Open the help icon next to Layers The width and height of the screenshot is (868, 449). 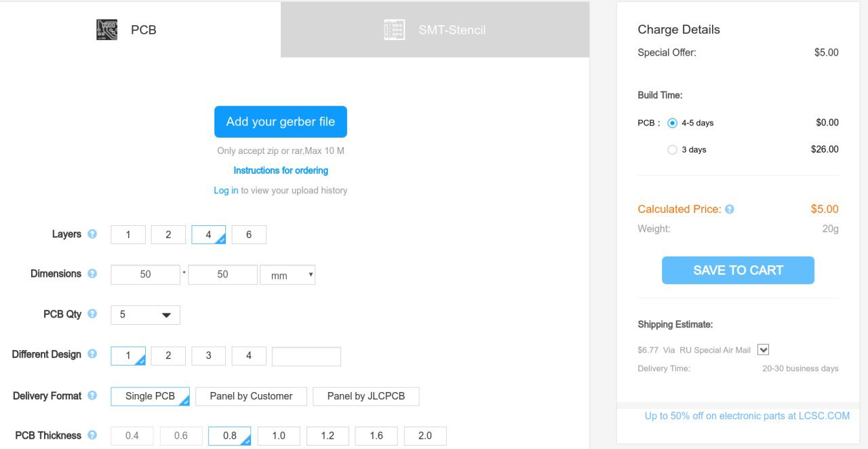click(92, 234)
